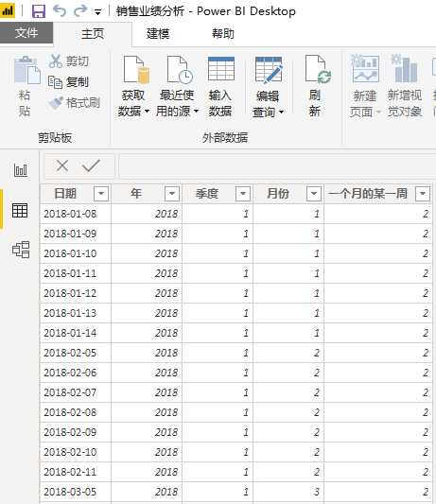Click the 粘贴 paste icon
Viewport: 436px width, 504px height.
coord(26,70)
